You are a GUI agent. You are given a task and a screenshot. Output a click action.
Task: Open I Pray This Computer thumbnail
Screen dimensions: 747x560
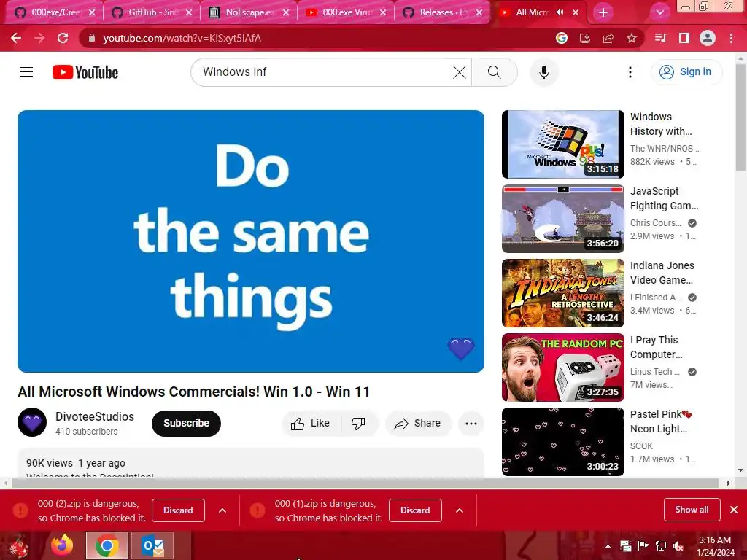(x=563, y=367)
